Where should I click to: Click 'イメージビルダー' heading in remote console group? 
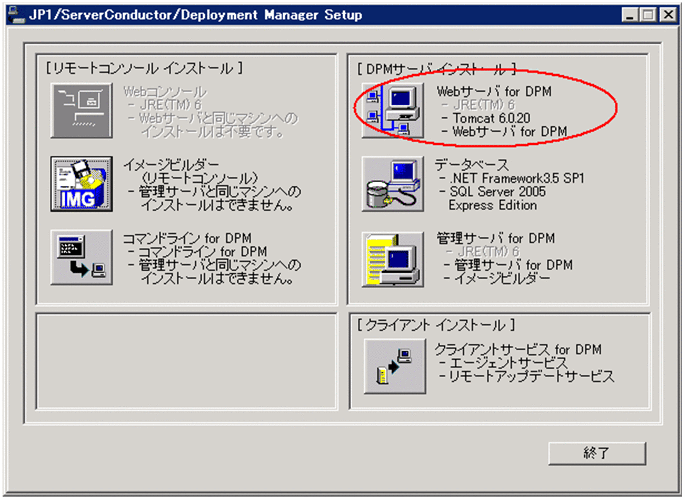pyautogui.click(x=171, y=165)
